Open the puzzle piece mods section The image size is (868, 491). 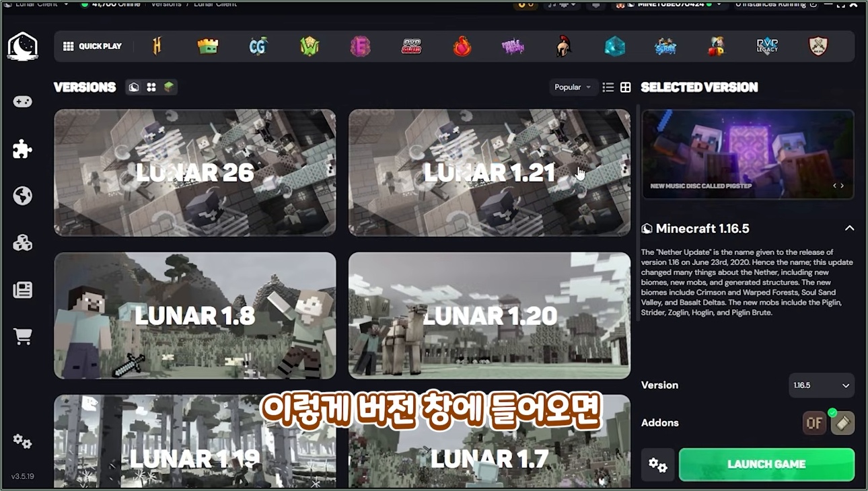tap(22, 149)
